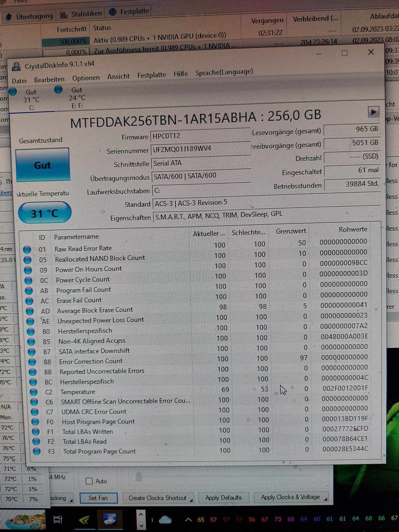Click the Eingeschaltet value 61 mal
Screen dimensions: 399x532
click(352, 170)
